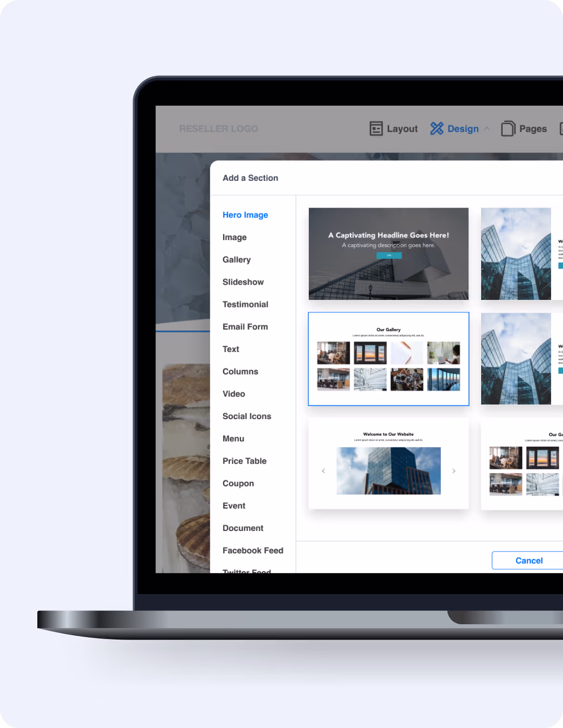563x728 pixels.
Task: Select Slideshow section category
Action: pyautogui.click(x=243, y=282)
